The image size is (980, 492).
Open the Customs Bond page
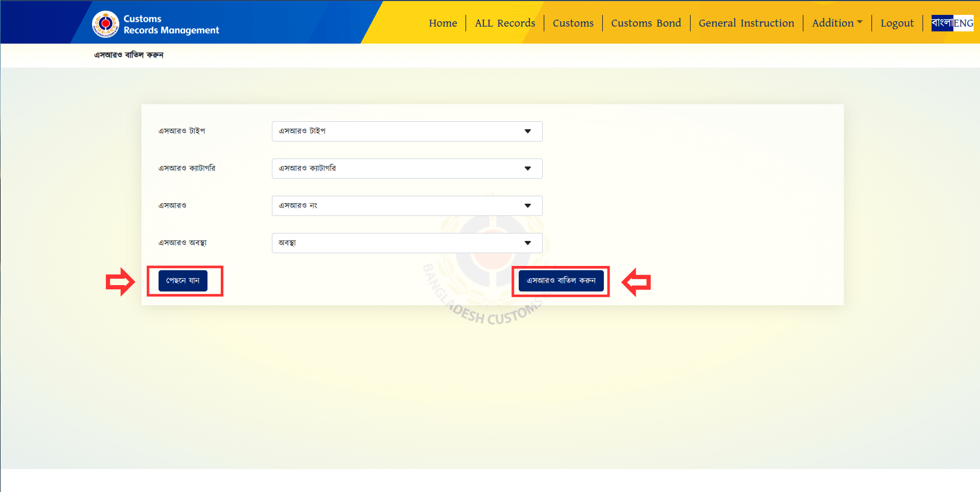[646, 23]
